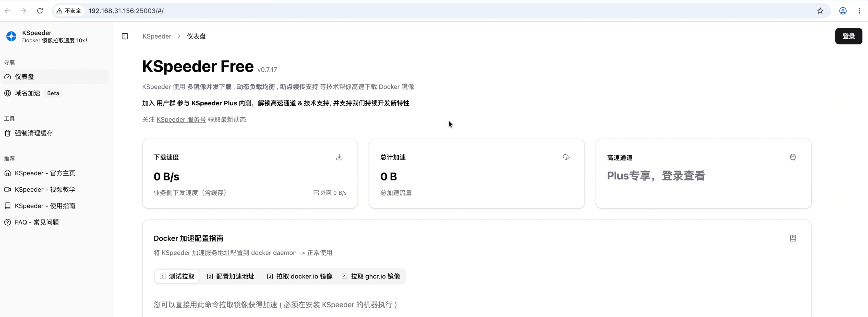Click the address bar URL

(126, 11)
